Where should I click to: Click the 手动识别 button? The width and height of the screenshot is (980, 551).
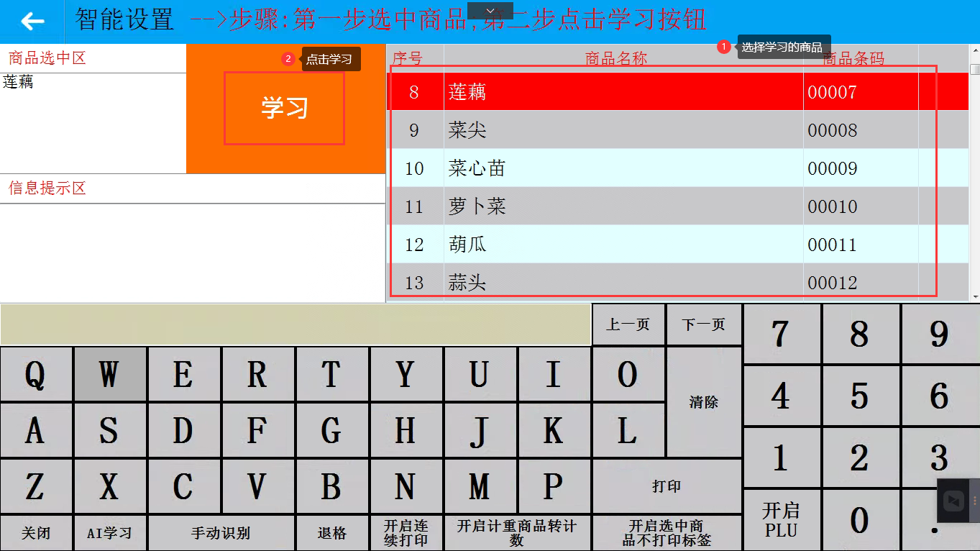pyautogui.click(x=221, y=533)
